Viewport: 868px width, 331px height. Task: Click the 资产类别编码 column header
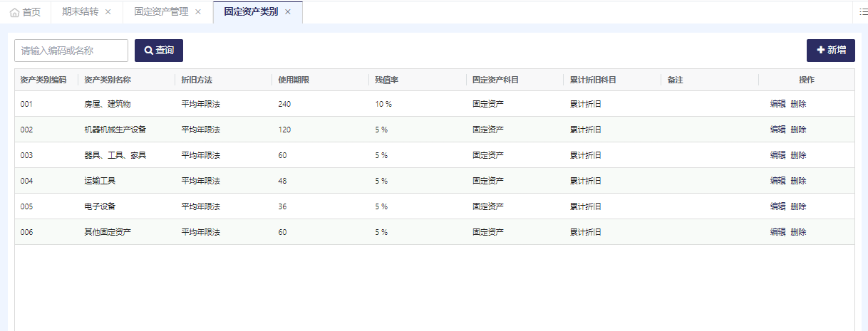pos(43,80)
